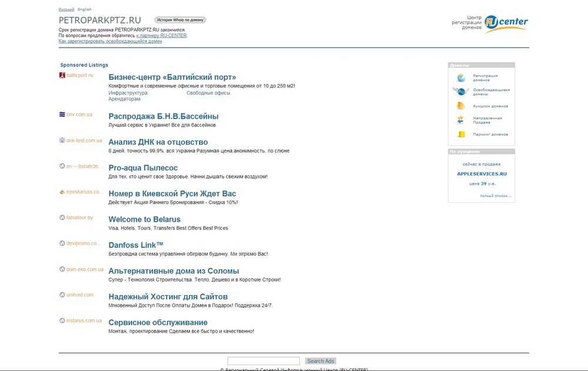
Task: Open Pro-aqua Пылесос listing
Action: pos(143,168)
